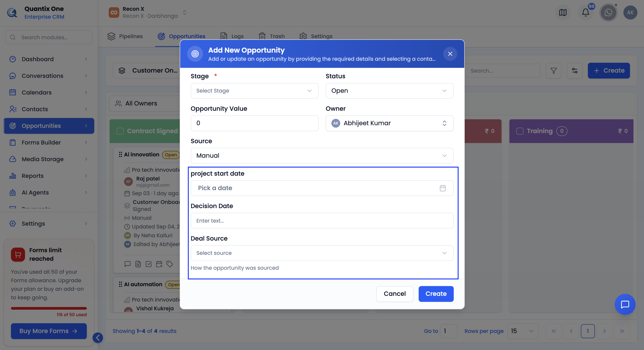
Task: Click Create button in dialog
Action: (x=436, y=293)
